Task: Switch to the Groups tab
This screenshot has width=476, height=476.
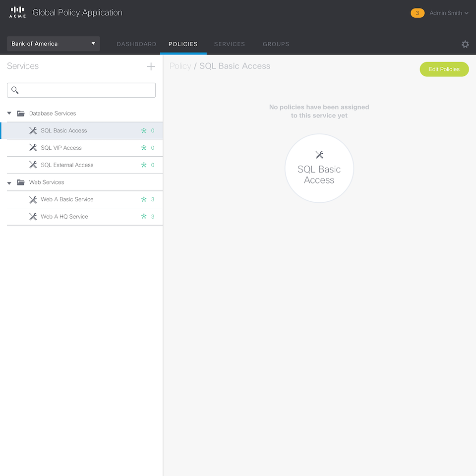Action: pos(276,44)
